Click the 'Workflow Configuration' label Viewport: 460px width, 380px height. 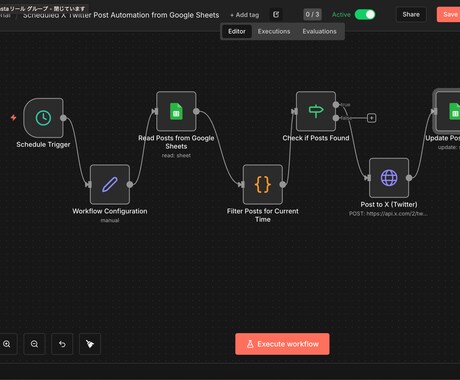click(110, 211)
